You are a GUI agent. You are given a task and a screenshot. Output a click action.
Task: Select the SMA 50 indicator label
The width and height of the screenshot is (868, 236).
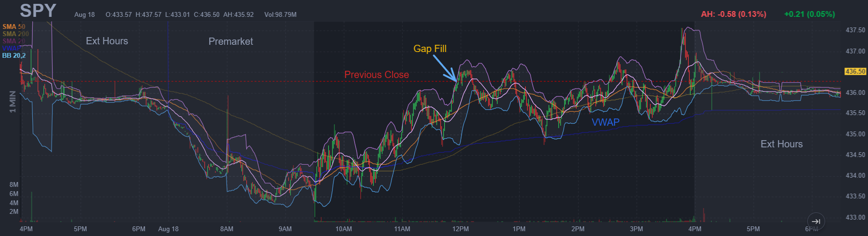click(14, 26)
